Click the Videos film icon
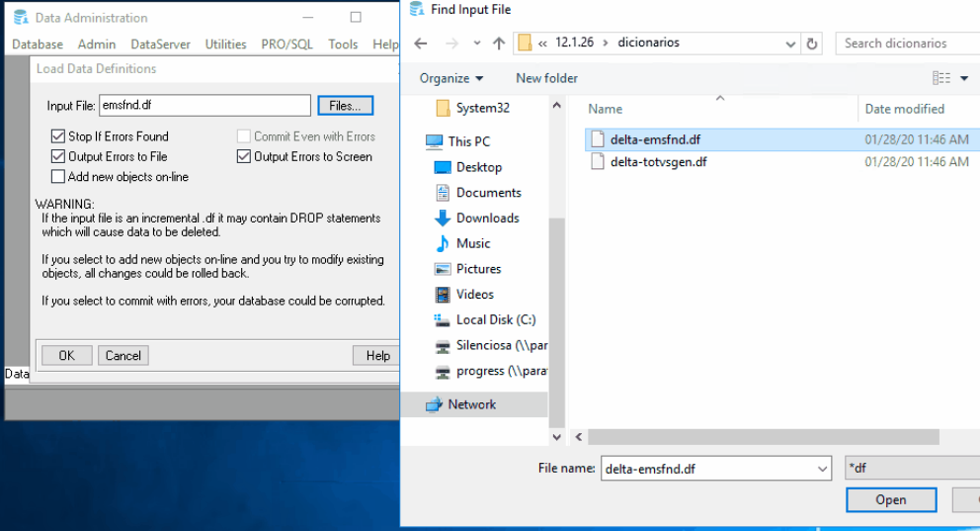This screenshot has height=531, width=980. (x=443, y=294)
